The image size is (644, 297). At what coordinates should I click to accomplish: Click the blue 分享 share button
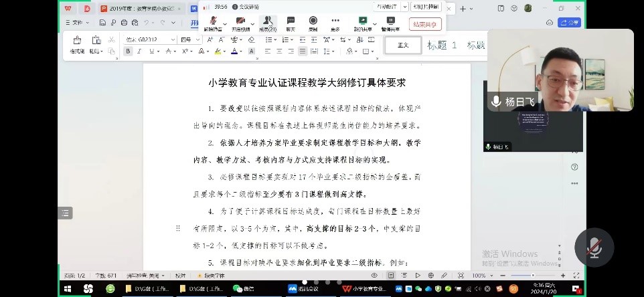pos(569,22)
